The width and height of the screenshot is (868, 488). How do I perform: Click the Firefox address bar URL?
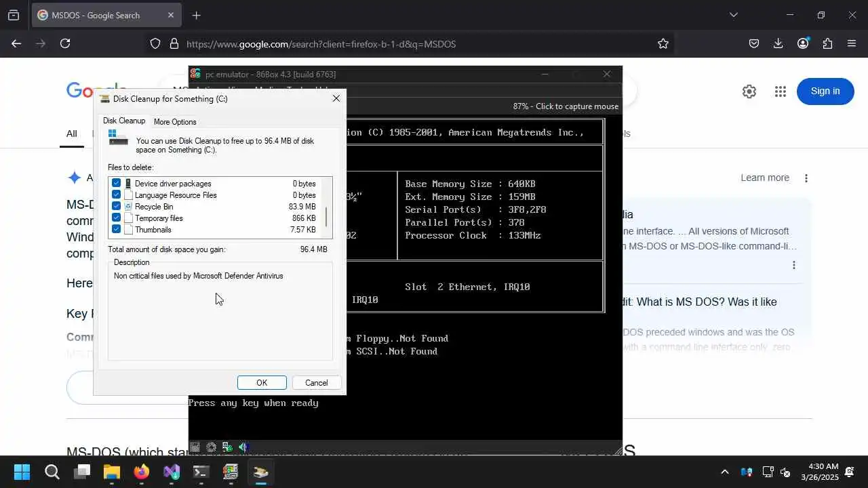(321, 44)
